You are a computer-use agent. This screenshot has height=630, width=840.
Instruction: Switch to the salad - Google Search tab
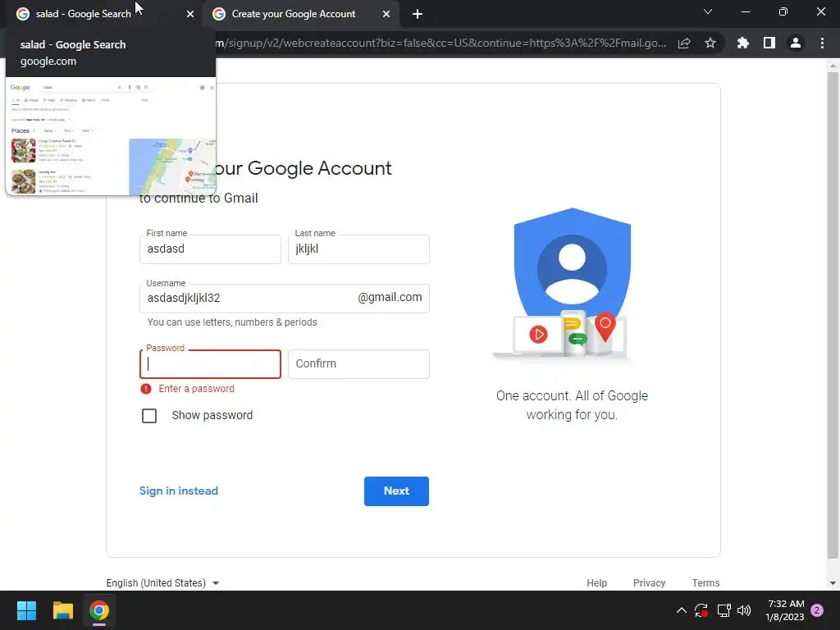coord(104,14)
